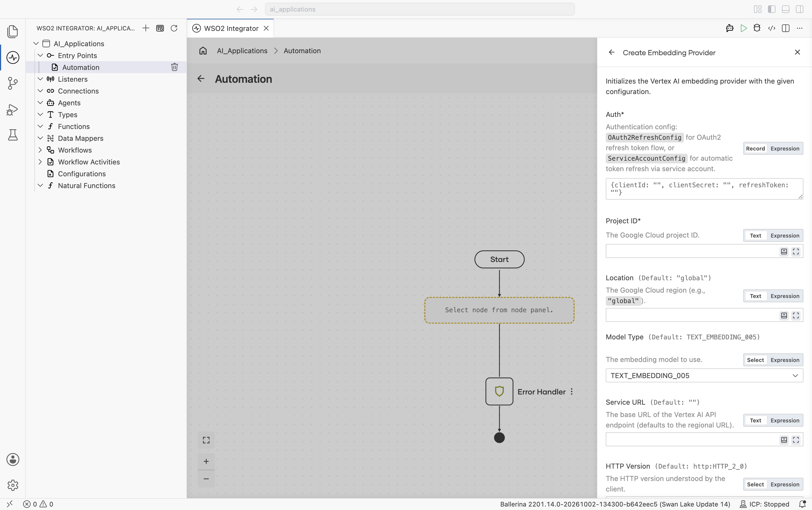Image resolution: width=812 pixels, height=510 pixels.
Task: Go back from Create Embedding Provider panel
Action: click(612, 52)
